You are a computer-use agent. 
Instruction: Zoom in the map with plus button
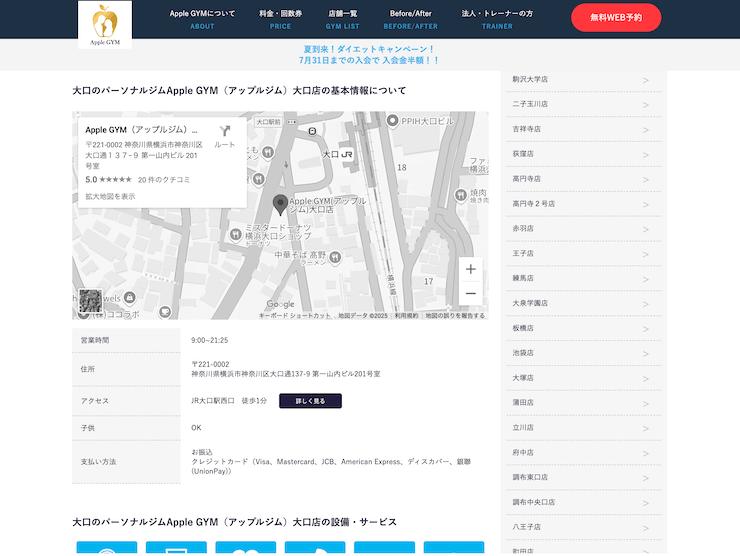(x=471, y=269)
